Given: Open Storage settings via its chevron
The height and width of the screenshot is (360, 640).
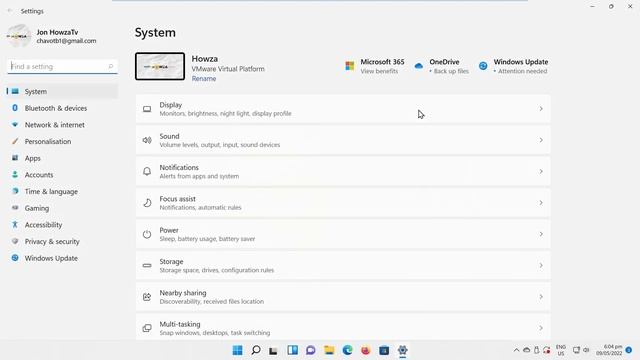Looking at the screenshot, I should (x=541, y=266).
